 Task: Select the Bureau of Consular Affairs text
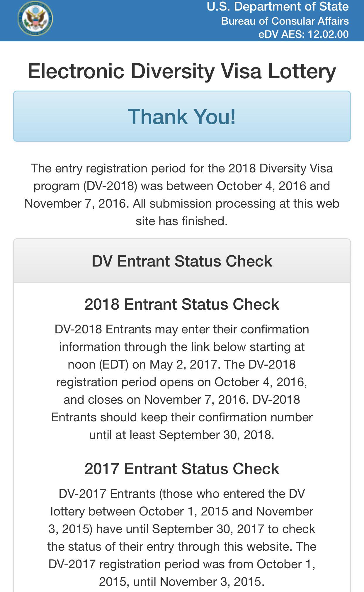(285, 21)
